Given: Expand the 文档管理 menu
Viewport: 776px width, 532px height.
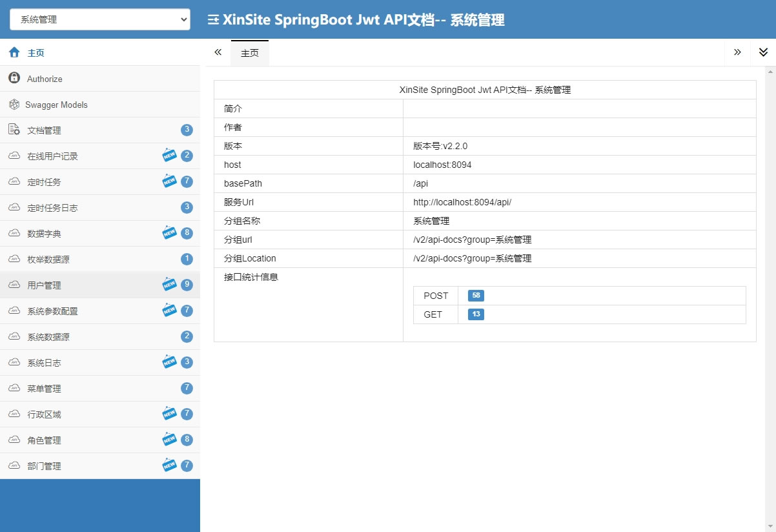Looking at the screenshot, I should tap(100, 130).
